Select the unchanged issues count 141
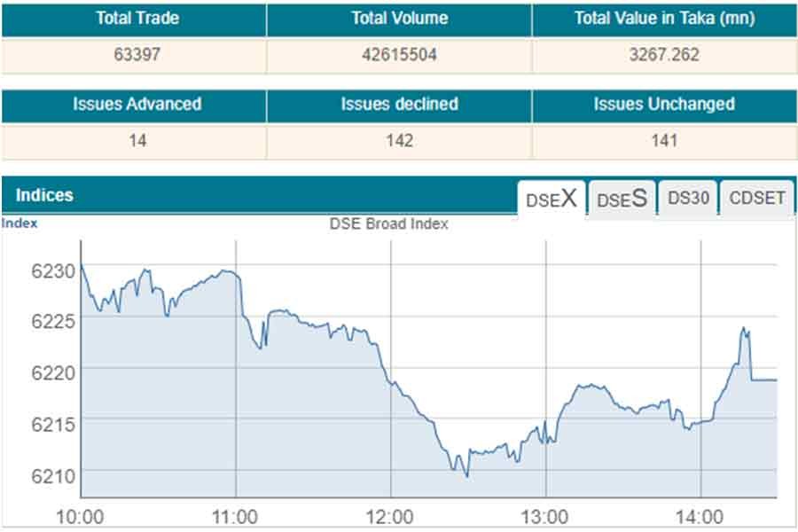The height and width of the screenshot is (532, 798). (664, 140)
